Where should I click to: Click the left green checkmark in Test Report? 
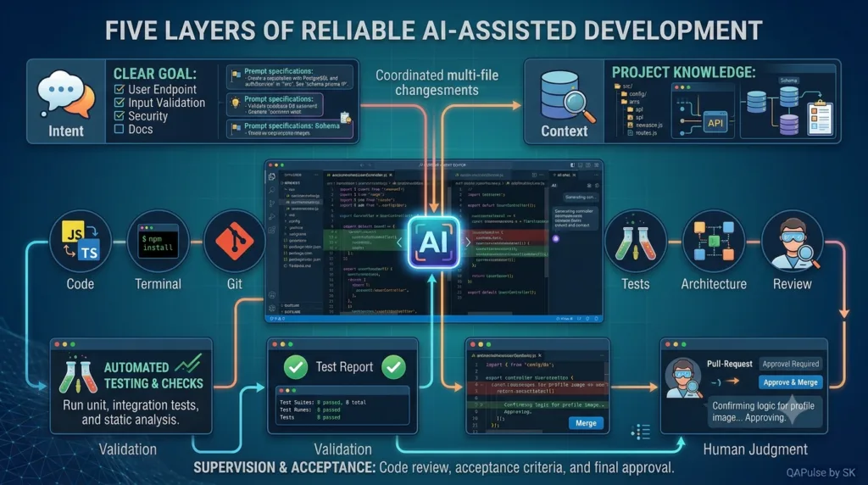[296, 367]
